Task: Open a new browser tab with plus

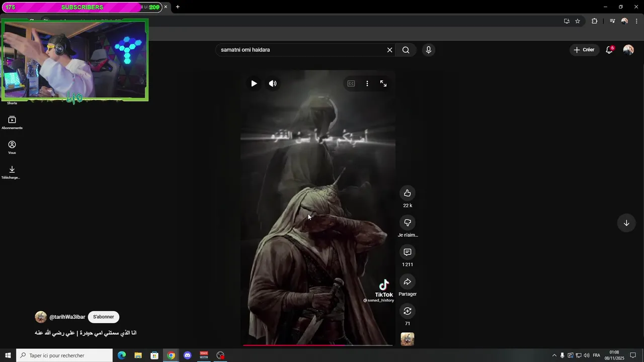Action: (x=178, y=7)
